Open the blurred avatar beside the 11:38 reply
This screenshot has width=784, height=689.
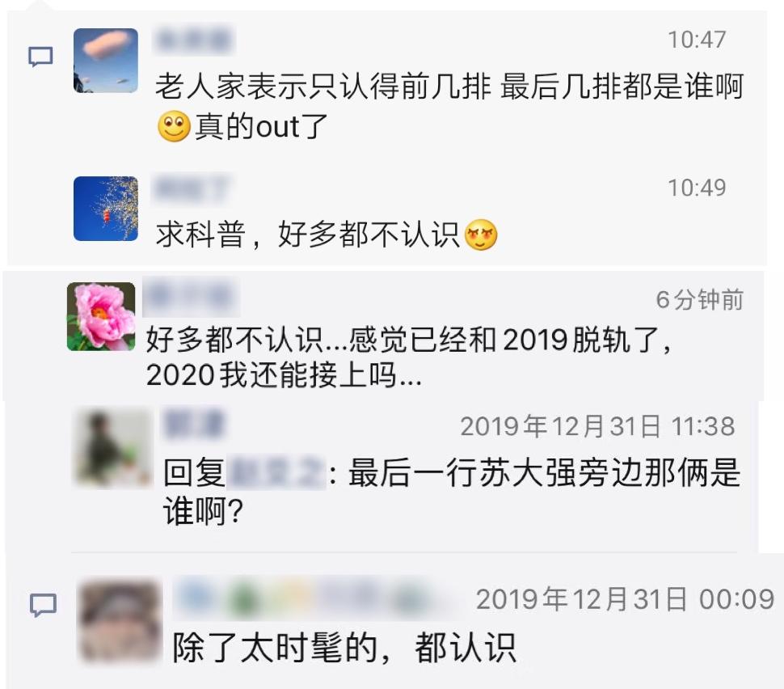click(112, 448)
